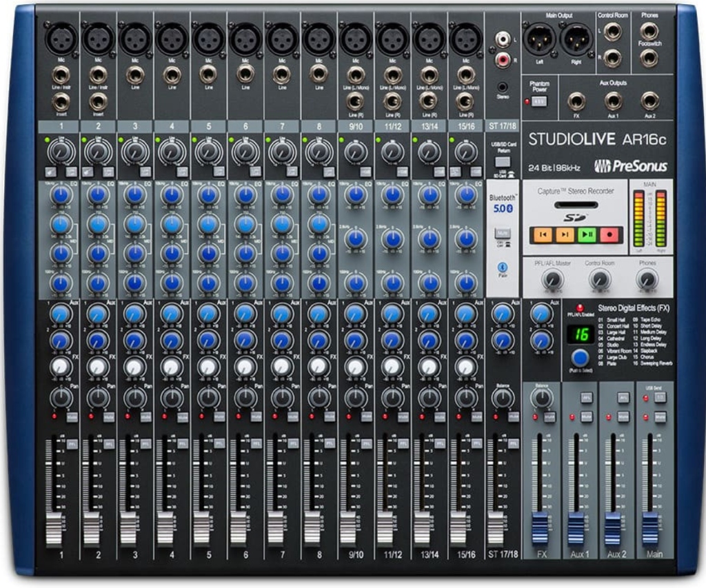Click the Footswitch jack
The height and width of the screenshot is (588, 706).
[x=649, y=58]
